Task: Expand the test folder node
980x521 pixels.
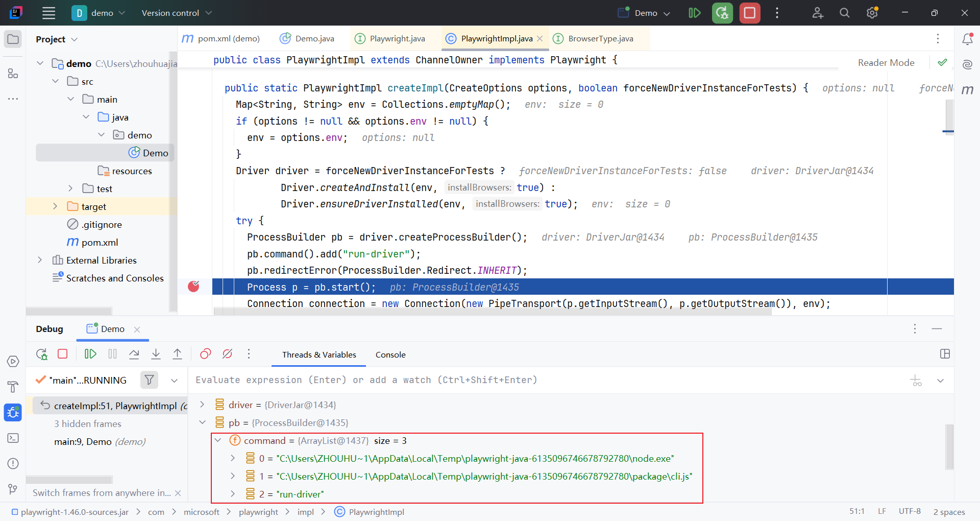Action: click(x=70, y=188)
